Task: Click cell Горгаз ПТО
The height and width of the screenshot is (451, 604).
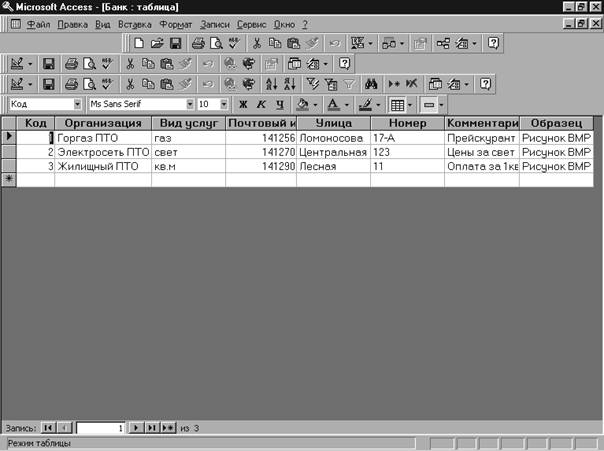Action: [x=103, y=138]
